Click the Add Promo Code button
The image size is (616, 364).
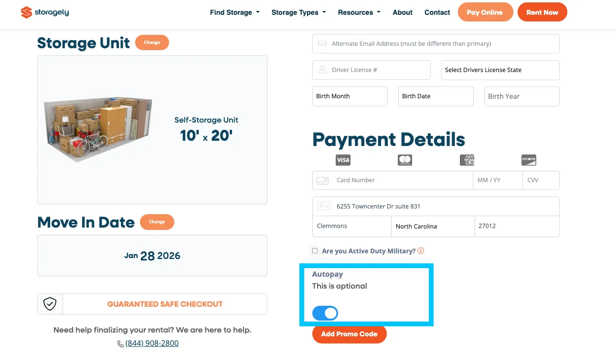(350, 334)
